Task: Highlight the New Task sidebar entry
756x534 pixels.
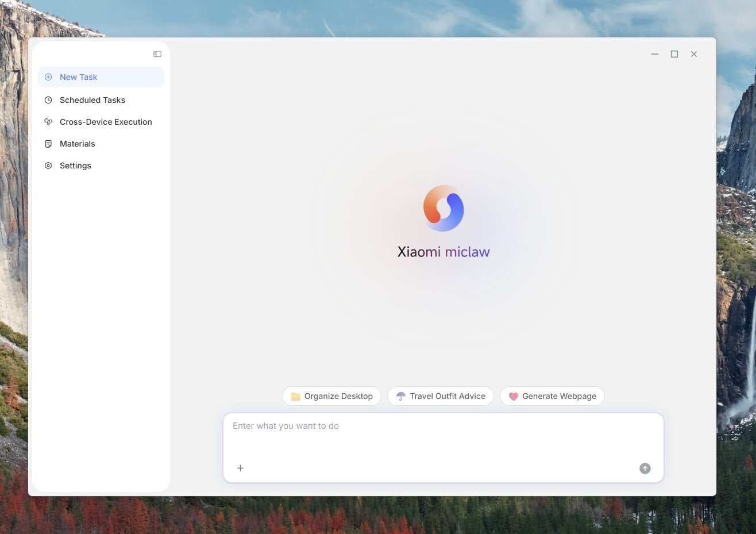Action: (79, 76)
